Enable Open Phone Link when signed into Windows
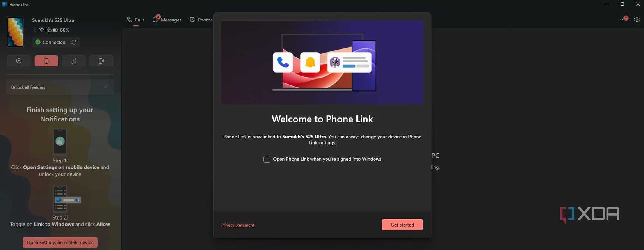This screenshot has height=250, width=644. click(x=267, y=159)
